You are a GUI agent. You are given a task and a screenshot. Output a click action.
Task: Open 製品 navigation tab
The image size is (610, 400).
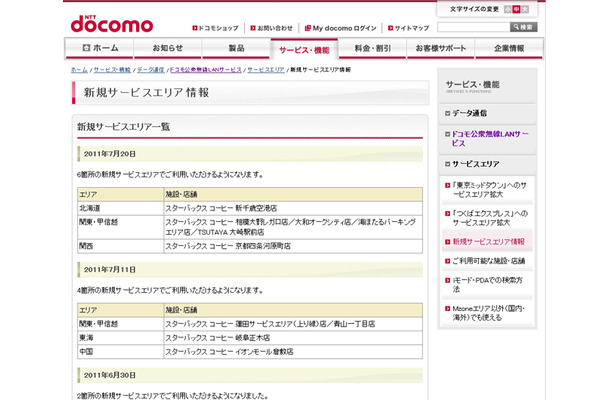236,48
